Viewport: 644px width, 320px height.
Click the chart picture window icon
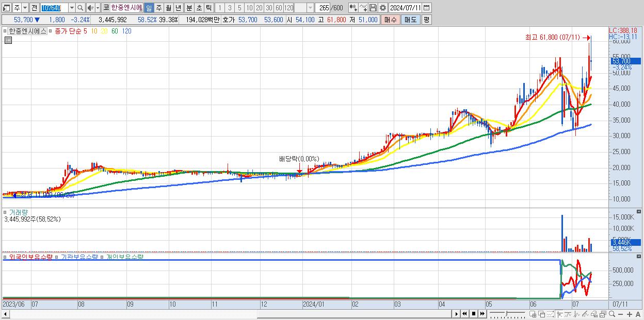(603, 314)
